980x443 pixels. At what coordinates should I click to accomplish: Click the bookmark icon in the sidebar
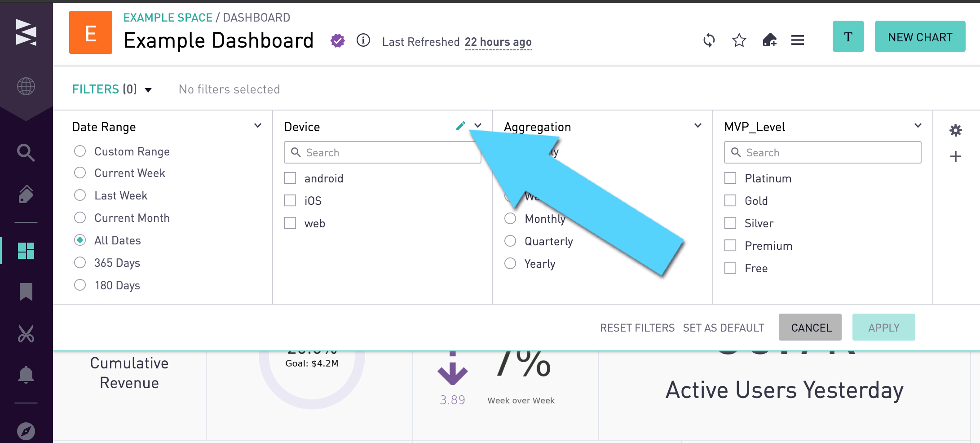(x=26, y=292)
